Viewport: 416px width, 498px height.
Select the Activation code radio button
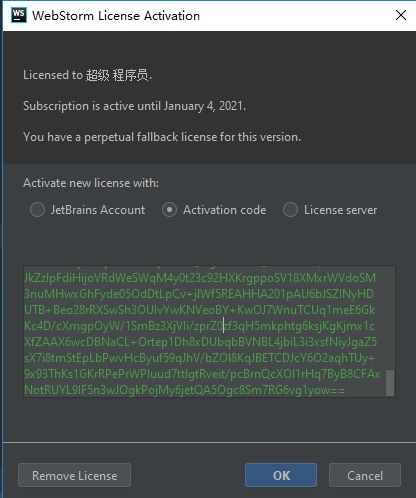pos(169,210)
